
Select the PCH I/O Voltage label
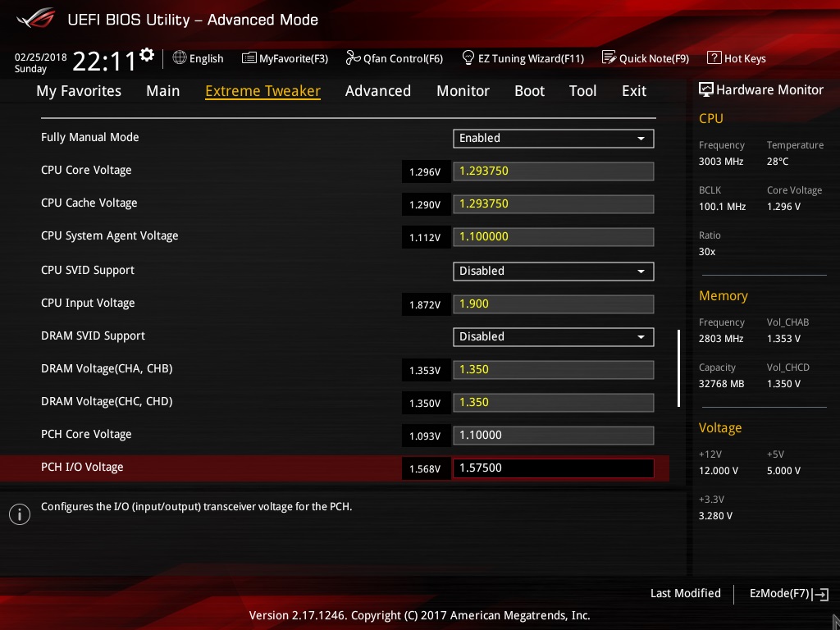tap(82, 467)
